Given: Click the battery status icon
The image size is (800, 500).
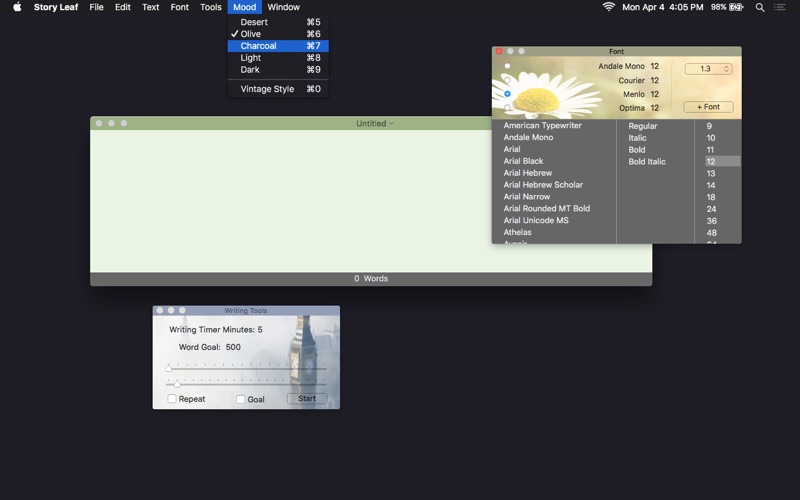Looking at the screenshot, I should (x=736, y=7).
